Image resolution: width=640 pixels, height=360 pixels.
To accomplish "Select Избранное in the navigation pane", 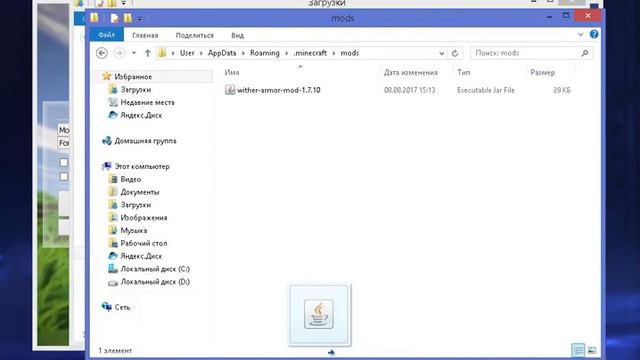I will (x=133, y=77).
